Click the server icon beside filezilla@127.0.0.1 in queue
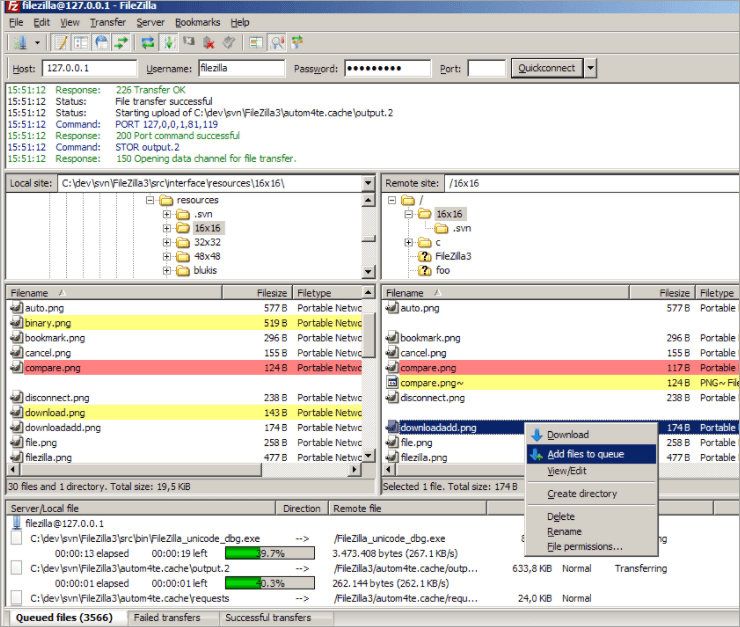The width and height of the screenshot is (740, 627). 17,523
